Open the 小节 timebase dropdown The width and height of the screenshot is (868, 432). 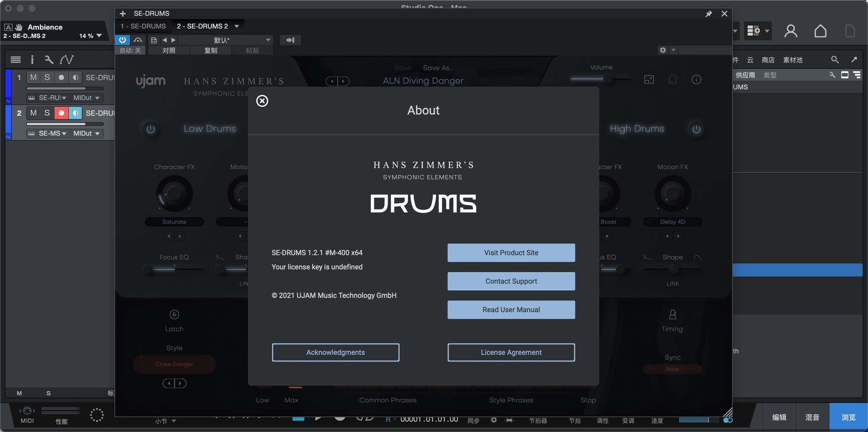point(165,421)
